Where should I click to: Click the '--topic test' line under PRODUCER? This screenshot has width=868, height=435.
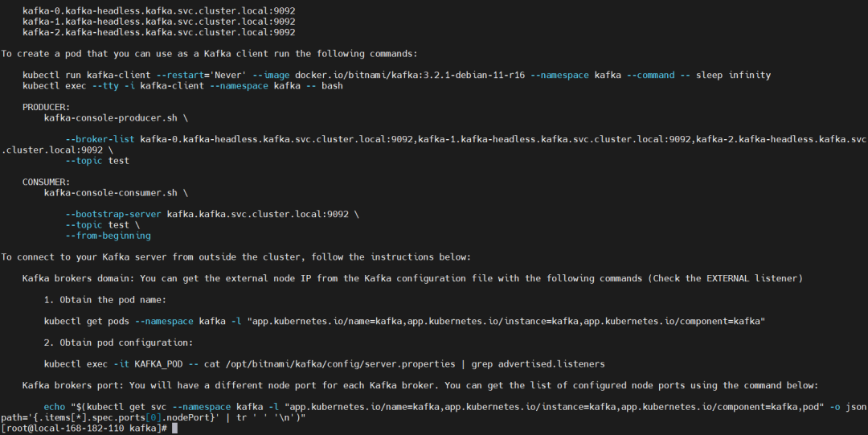pyautogui.click(x=97, y=161)
